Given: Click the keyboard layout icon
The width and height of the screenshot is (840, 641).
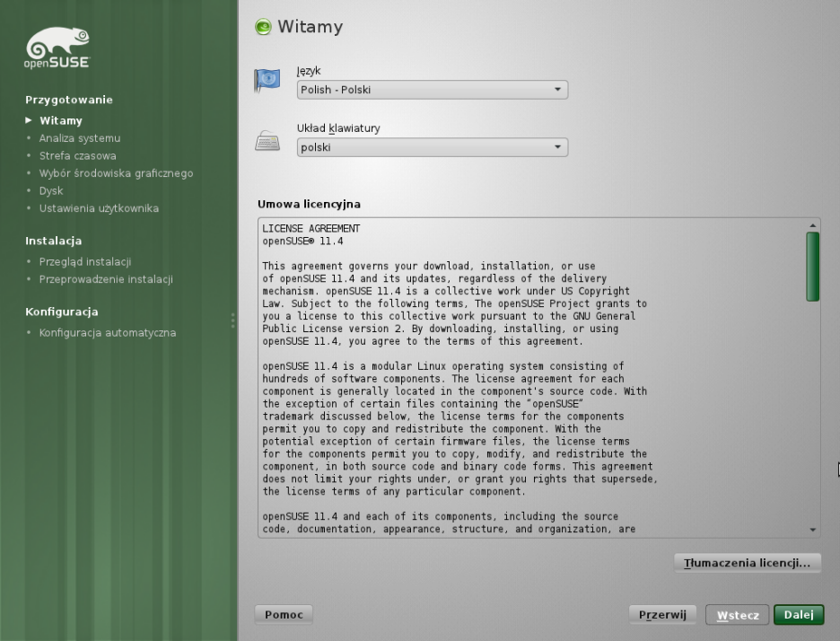Looking at the screenshot, I should pos(268,139).
